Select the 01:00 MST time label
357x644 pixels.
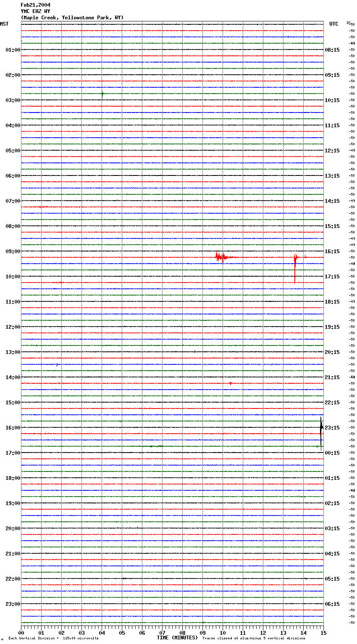pyautogui.click(x=13, y=50)
